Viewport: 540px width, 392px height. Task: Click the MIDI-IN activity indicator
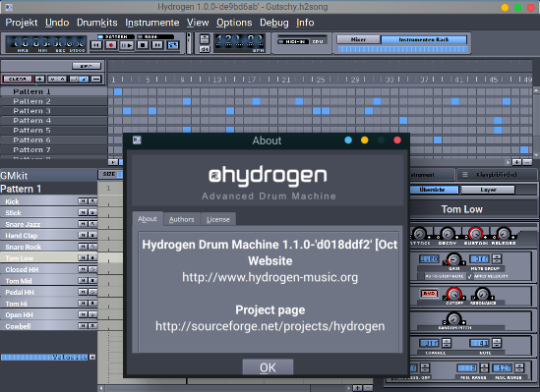click(293, 41)
